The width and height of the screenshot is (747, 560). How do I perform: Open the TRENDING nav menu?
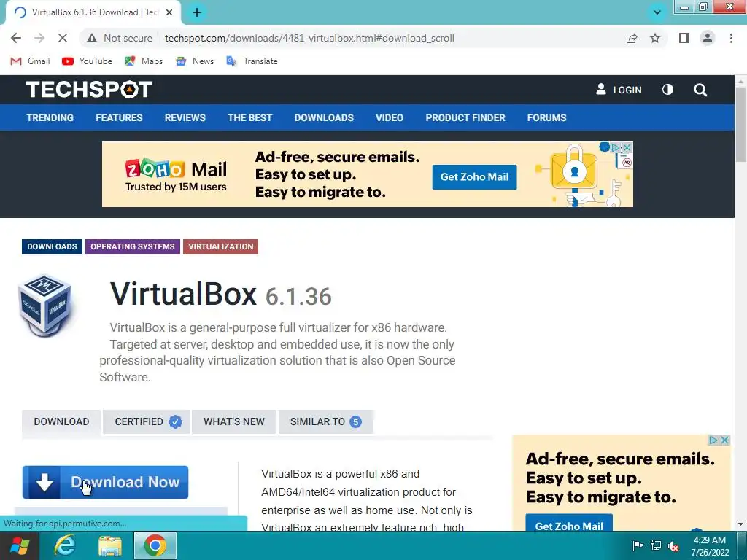click(50, 117)
